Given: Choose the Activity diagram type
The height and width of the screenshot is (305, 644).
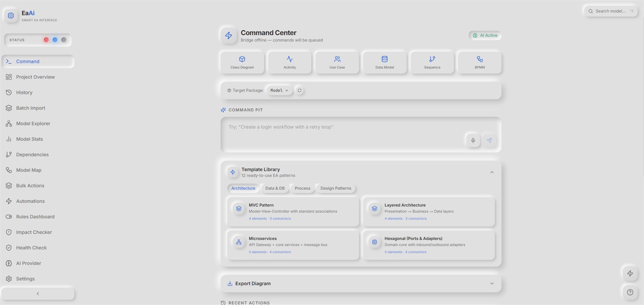Looking at the screenshot, I should click(x=290, y=63).
